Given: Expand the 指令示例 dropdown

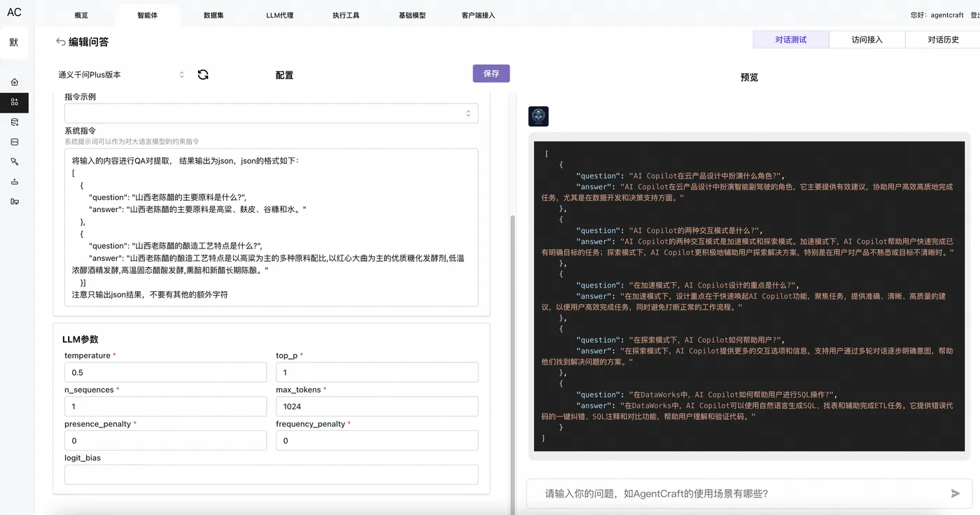Looking at the screenshot, I should 272,113.
